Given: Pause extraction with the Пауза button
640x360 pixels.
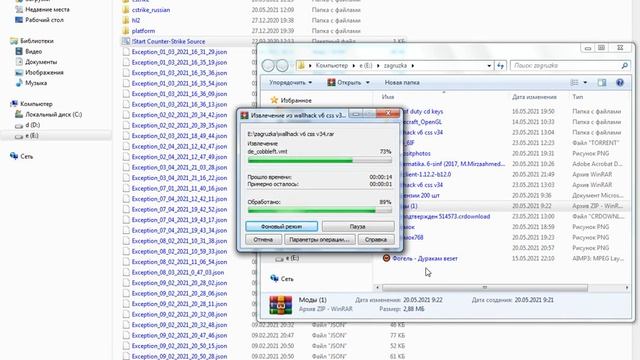Looking at the screenshot, I should tap(358, 226).
